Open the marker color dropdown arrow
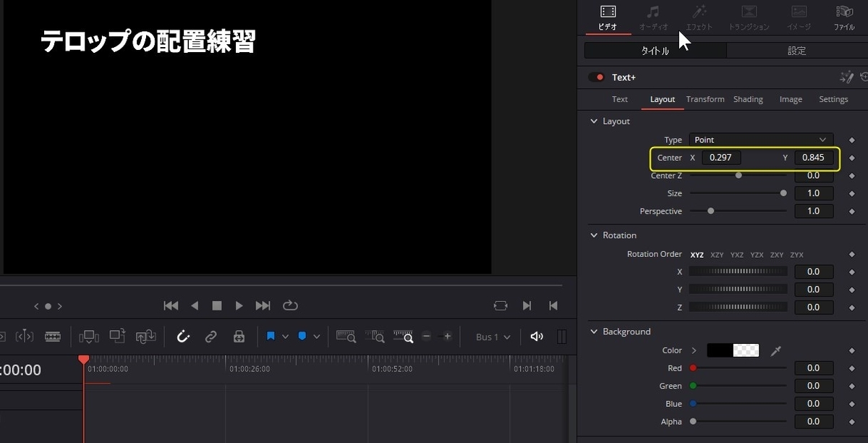Viewport: 868px width, 443px height. click(317, 337)
